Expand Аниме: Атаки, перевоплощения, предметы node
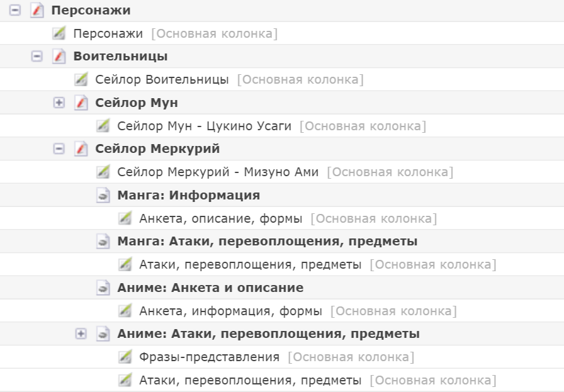Image resolution: width=564 pixels, height=392 pixels. (81, 333)
